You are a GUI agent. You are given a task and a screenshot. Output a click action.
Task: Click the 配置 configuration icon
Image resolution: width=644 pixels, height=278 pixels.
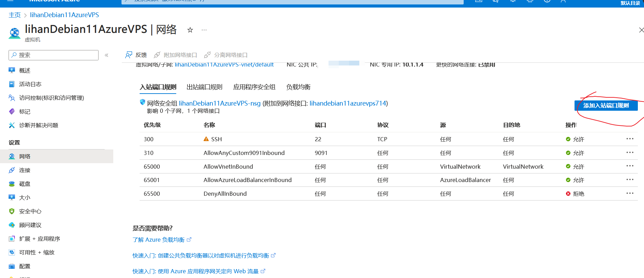(12, 266)
